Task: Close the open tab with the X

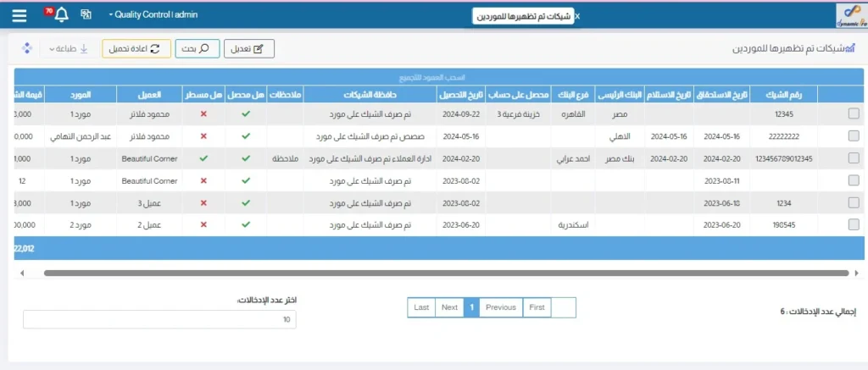Action: (577, 16)
